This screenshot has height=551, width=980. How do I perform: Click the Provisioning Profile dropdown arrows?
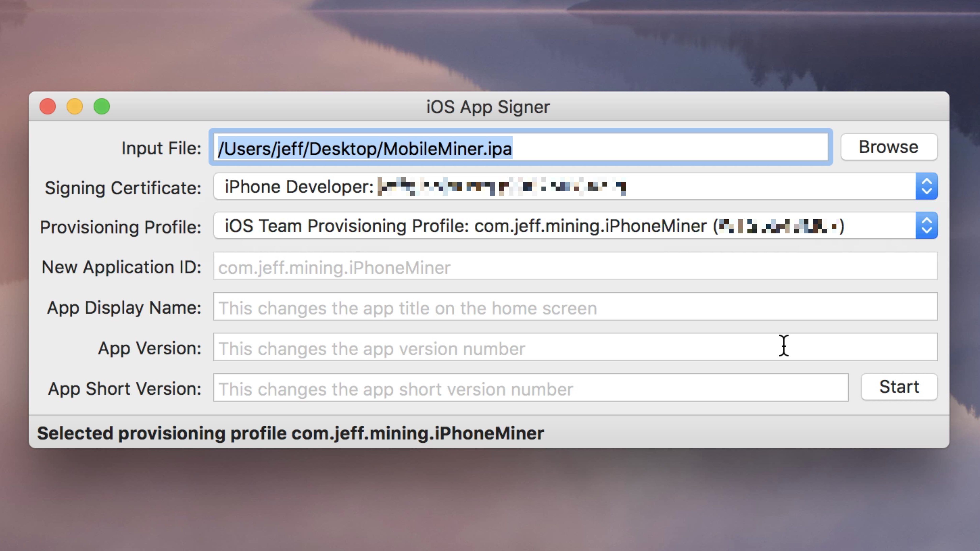click(x=926, y=226)
